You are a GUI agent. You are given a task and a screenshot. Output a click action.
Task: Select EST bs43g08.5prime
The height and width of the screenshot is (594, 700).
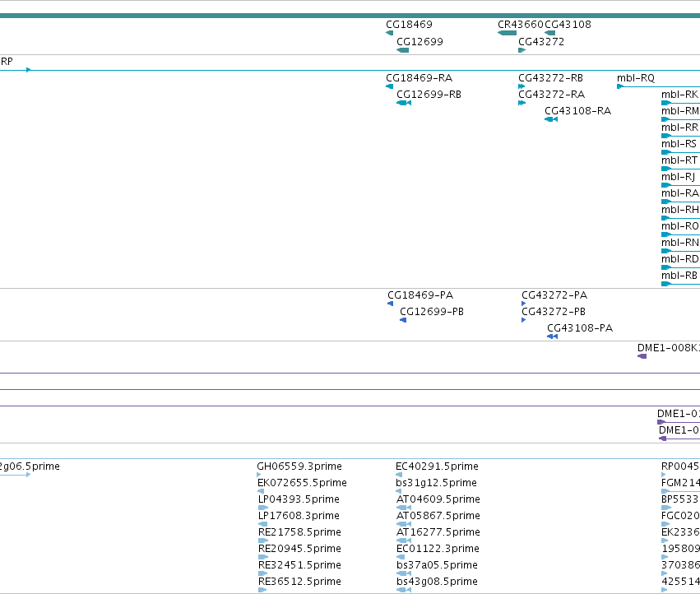(437, 582)
